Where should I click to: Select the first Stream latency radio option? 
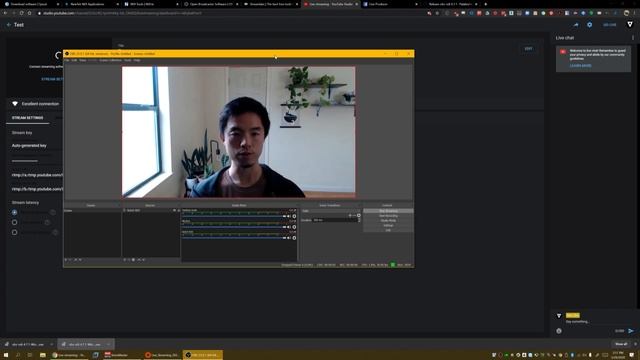point(14,212)
